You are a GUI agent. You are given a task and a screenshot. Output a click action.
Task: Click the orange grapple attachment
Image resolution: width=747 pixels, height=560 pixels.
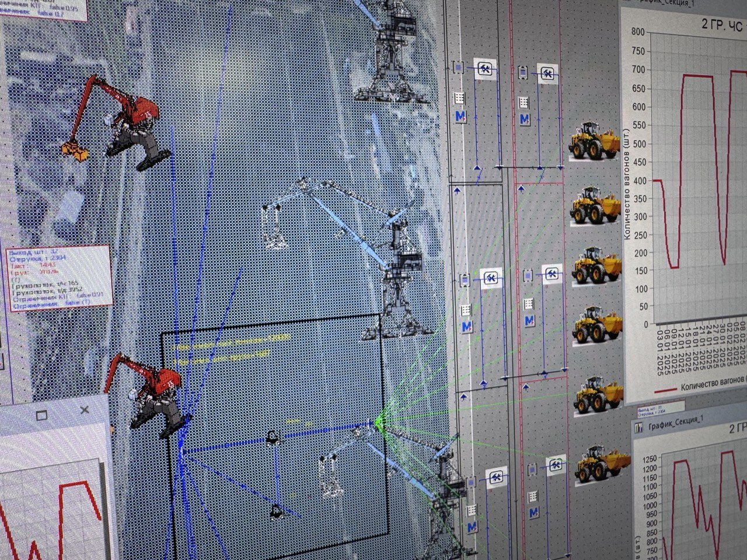click(x=74, y=149)
